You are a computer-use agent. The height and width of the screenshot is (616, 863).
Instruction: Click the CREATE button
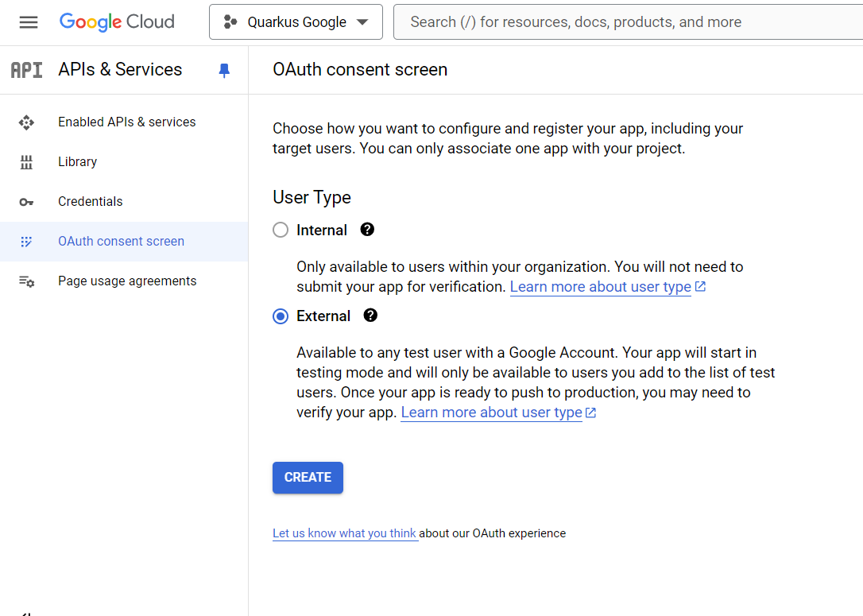(x=308, y=477)
